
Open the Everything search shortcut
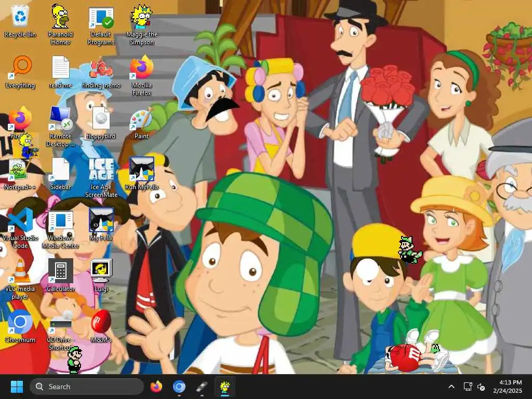(20, 72)
